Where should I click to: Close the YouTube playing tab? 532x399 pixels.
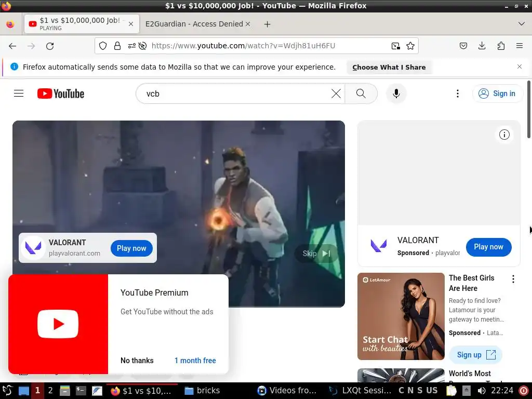point(131,24)
